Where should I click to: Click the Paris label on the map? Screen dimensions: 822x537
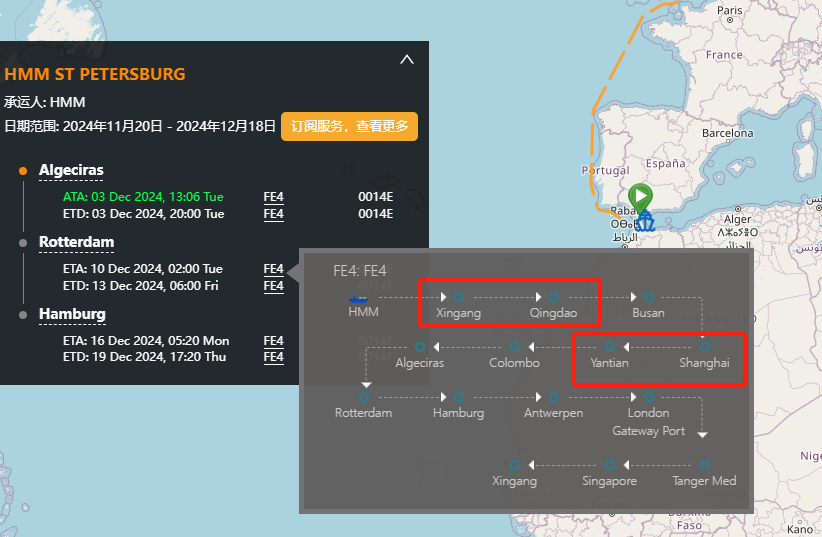730,10
